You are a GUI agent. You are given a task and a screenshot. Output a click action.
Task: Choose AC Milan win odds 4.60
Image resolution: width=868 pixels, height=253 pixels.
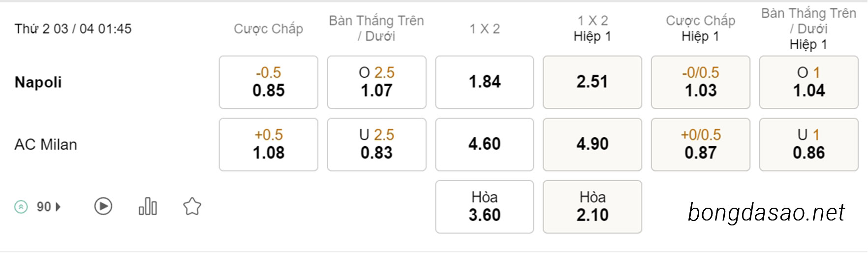click(x=485, y=144)
